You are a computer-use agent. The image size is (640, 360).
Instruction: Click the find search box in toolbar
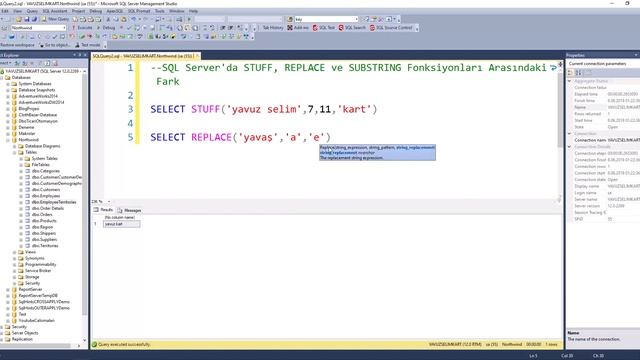326,19
